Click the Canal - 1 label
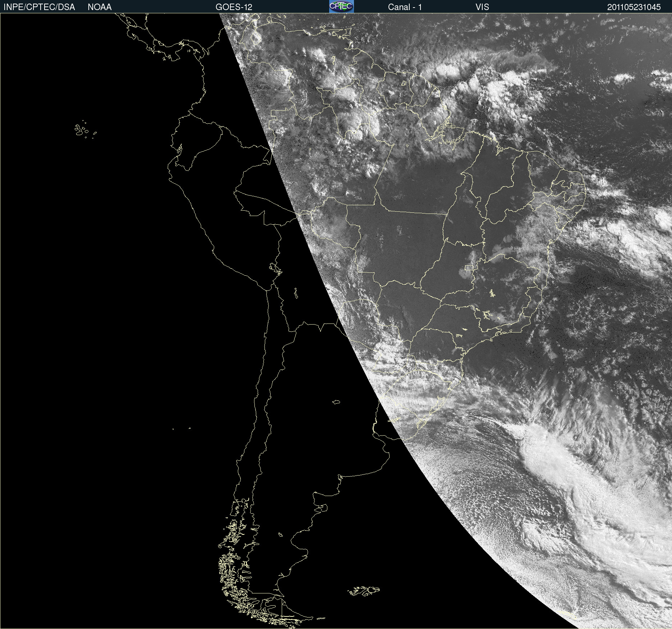Screen dimensions: 672x629 click(405, 7)
